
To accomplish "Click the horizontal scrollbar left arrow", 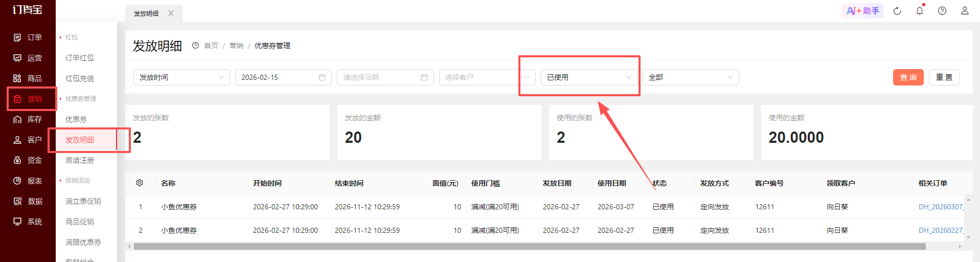I will point(129,246).
